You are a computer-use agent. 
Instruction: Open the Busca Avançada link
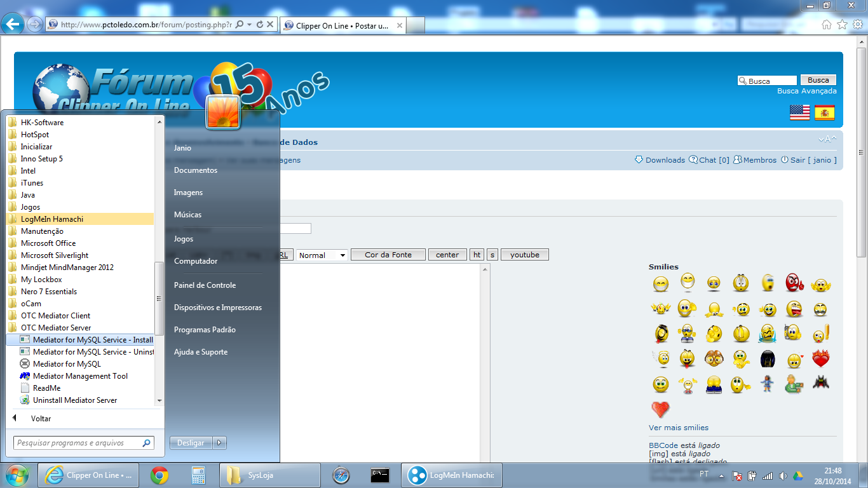[x=807, y=91]
